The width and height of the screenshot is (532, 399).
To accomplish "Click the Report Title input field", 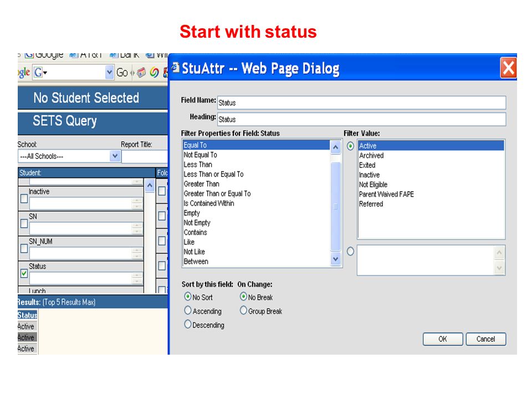I will 145,156.
